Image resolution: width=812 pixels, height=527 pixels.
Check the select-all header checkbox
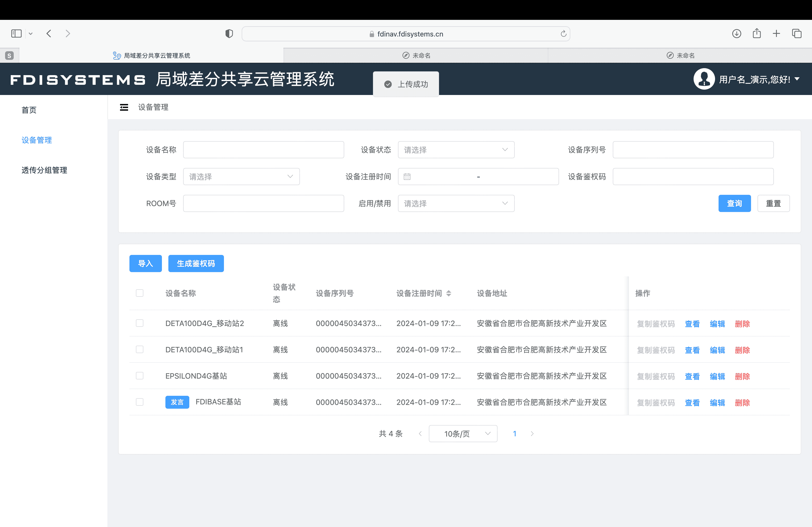point(140,293)
